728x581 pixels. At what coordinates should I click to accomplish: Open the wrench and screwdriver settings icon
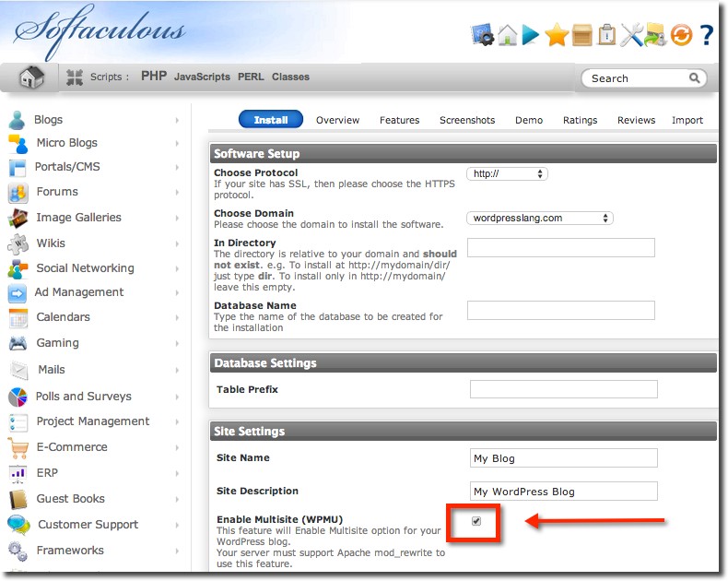tap(632, 35)
